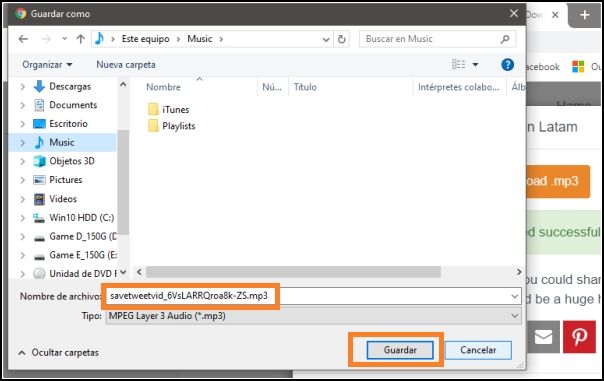
Task: Expand the Documents tree node
Action: click(x=22, y=105)
